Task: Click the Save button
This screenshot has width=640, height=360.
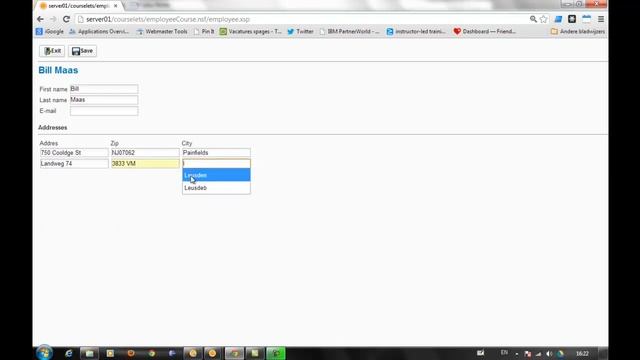Action: point(82,51)
